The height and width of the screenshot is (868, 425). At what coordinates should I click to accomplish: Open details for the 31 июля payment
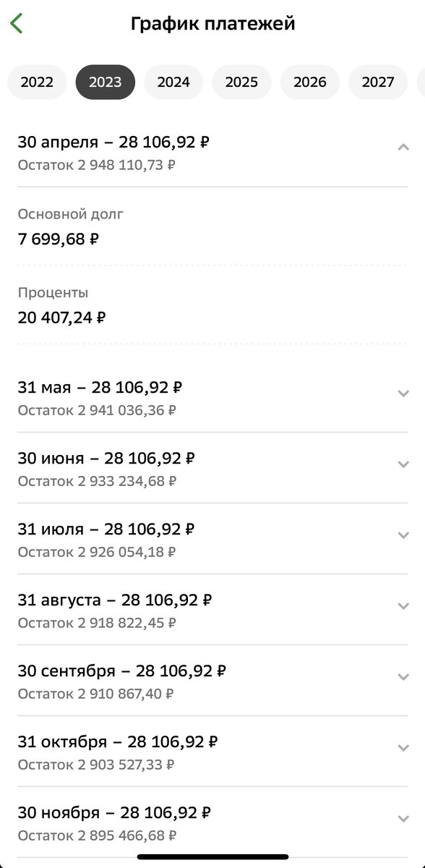pyautogui.click(x=405, y=536)
